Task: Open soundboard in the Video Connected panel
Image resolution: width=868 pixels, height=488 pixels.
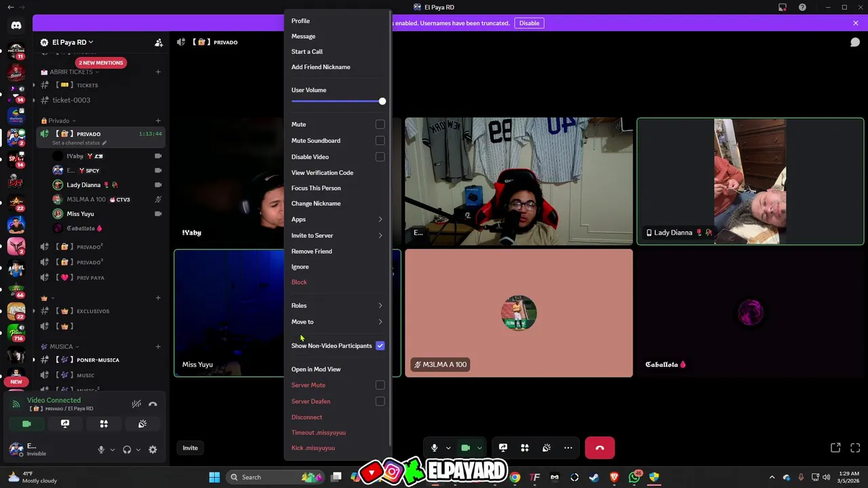Action: point(142,424)
